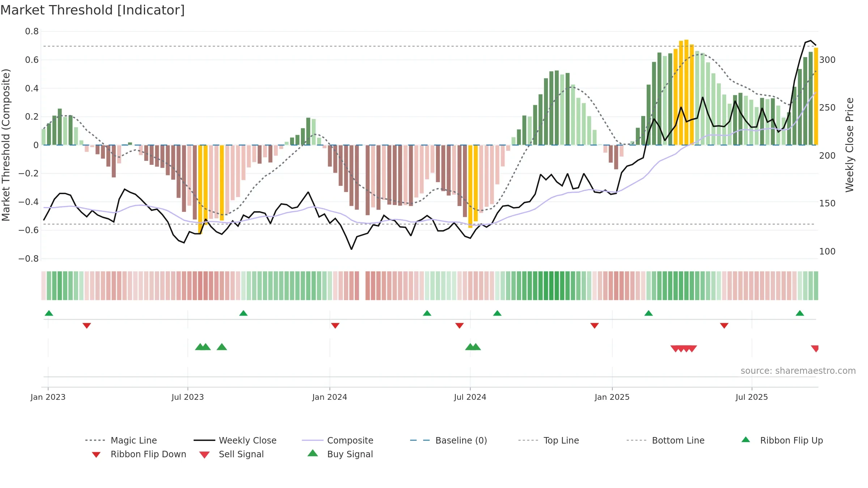The image size is (868, 488).
Task: Click the Jan 2024 x-axis label
Action: tap(330, 397)
